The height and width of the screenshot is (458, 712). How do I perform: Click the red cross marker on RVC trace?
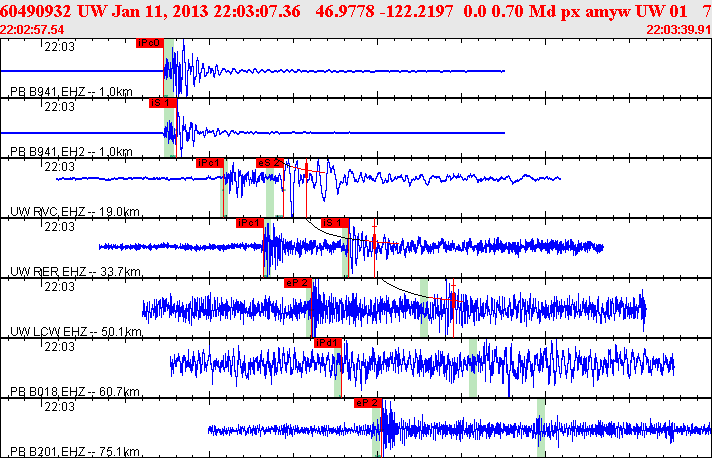307,170
